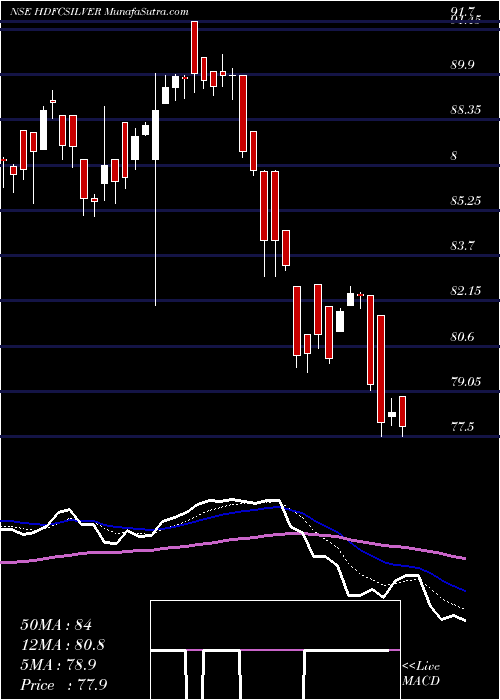
Task: Click the MACD histogram box
Action: pyautogui.click(x=275, y=650)
